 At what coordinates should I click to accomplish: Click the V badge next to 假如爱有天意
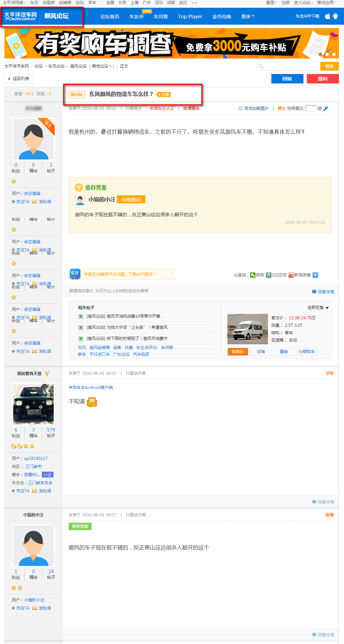pos(47,374)
